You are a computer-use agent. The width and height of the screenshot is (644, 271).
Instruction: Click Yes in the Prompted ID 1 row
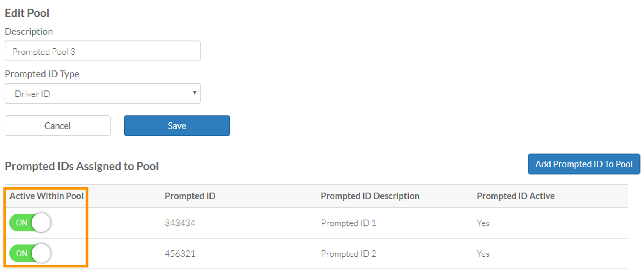coord(483,223)
